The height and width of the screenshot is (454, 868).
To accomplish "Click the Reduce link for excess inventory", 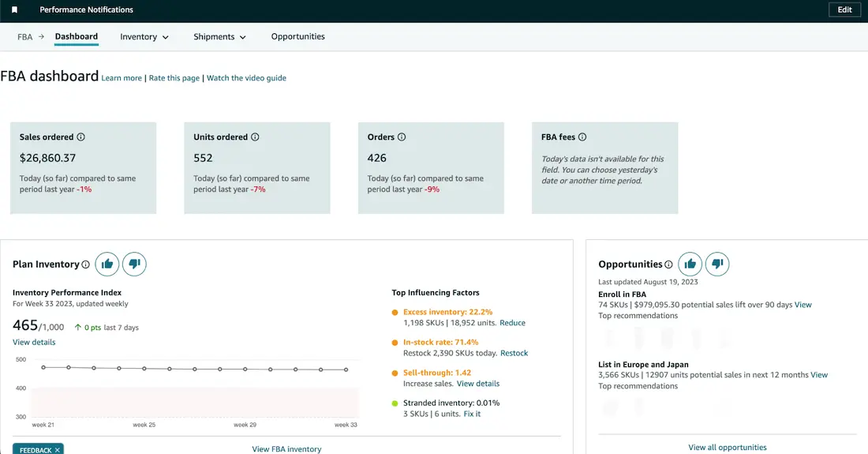I will coord(513,323).
